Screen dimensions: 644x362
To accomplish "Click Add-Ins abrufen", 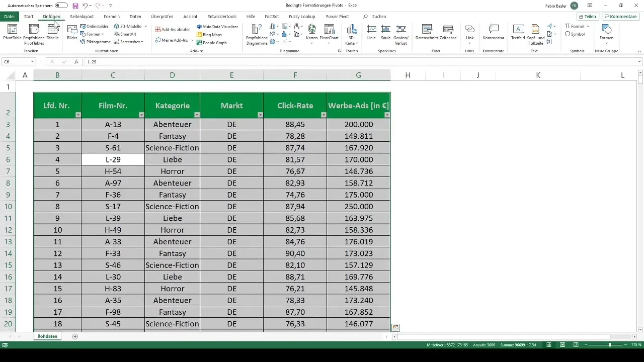I will point(173,29).
